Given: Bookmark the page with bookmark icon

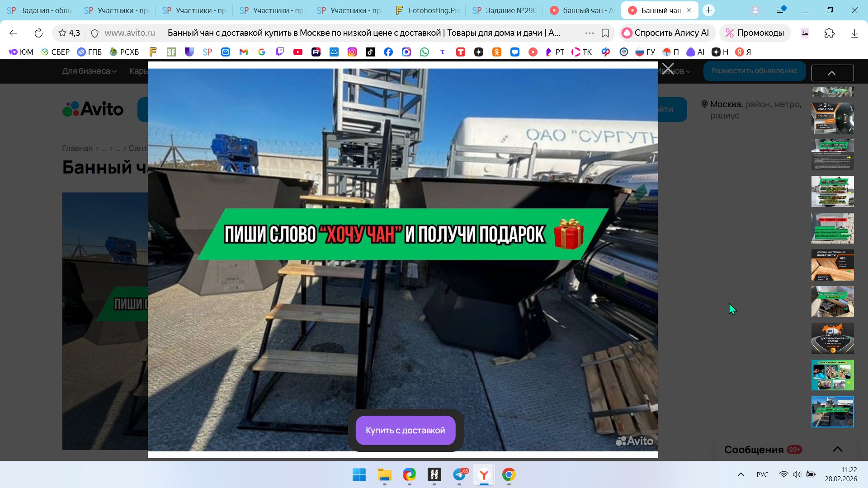Looking at the screenshot, I should click(x=605, y=33).
